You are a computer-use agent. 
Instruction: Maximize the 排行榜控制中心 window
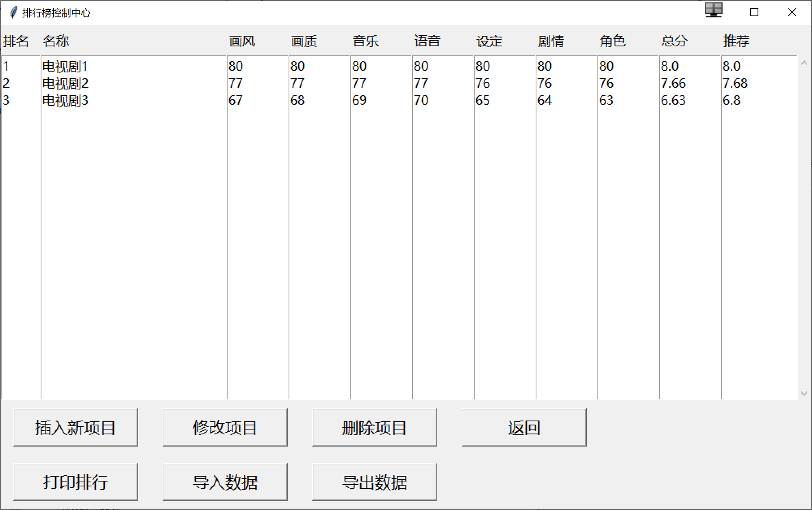click(x=754, y=13)
